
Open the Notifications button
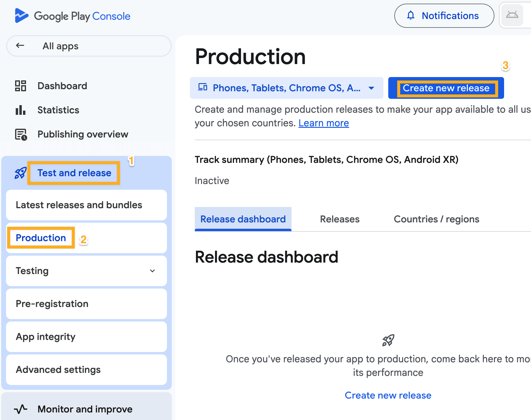[444, 16]
